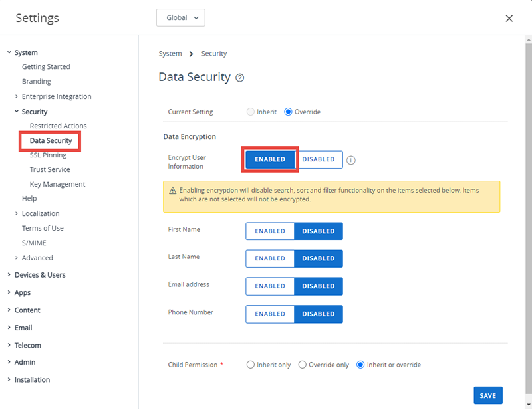This screenshot has height=412, width=532.
Task: Select the Override radio button
Action: click(288, 112)
